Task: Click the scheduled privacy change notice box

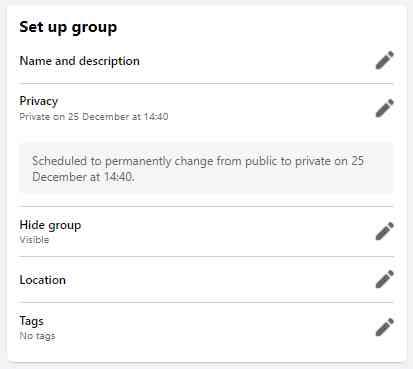Action: 206,168
